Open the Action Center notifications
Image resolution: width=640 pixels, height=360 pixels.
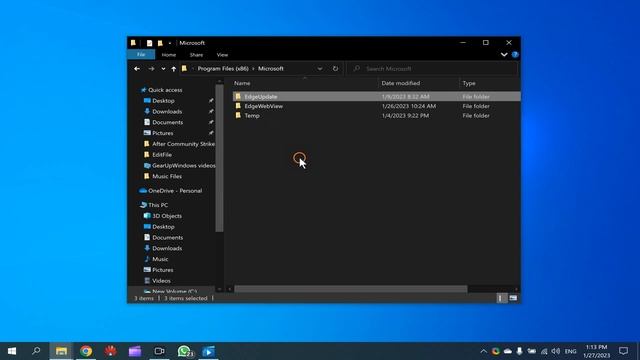pyautogui.click(x=623, y=351)
